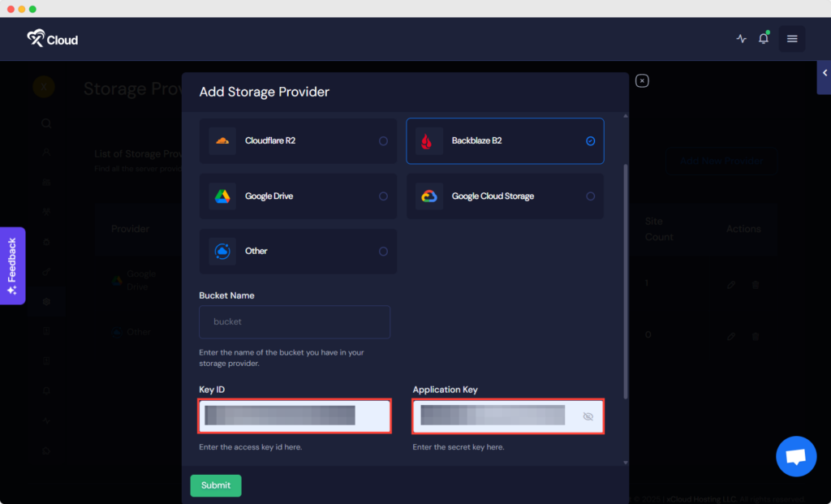
Task: Open the notifications bell
Action: (x=764, y=39)
